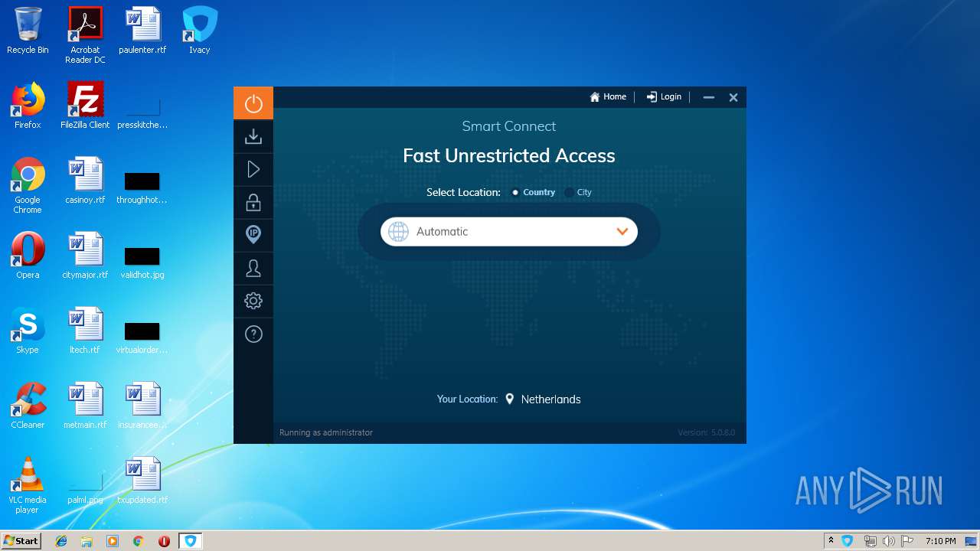Open the Unblocking padlock sidebar icon

coord(253,203)
